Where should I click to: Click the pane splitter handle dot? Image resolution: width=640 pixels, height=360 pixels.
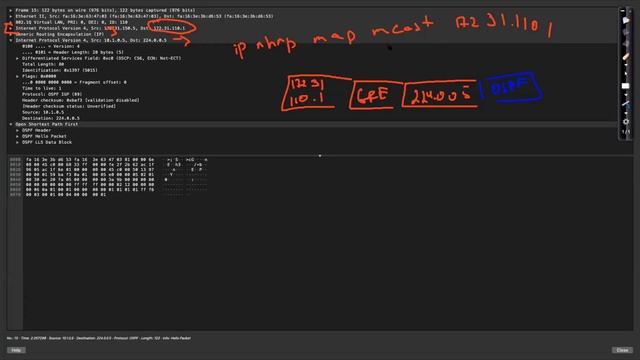pyautogui.click(x=320, y=156)
